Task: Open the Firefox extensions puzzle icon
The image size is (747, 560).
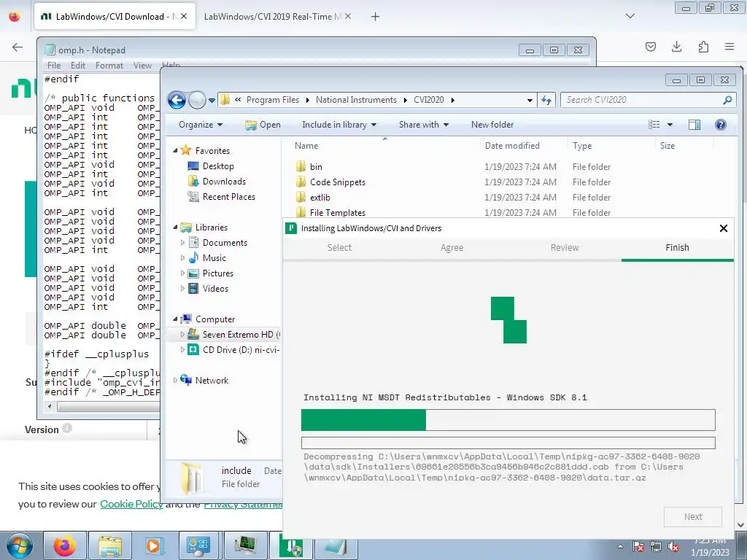Action: [x=703, y=47]
